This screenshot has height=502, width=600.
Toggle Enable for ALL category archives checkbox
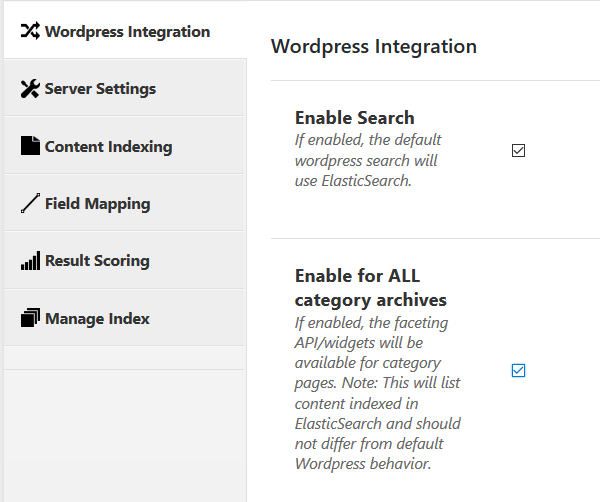point(518,370)
